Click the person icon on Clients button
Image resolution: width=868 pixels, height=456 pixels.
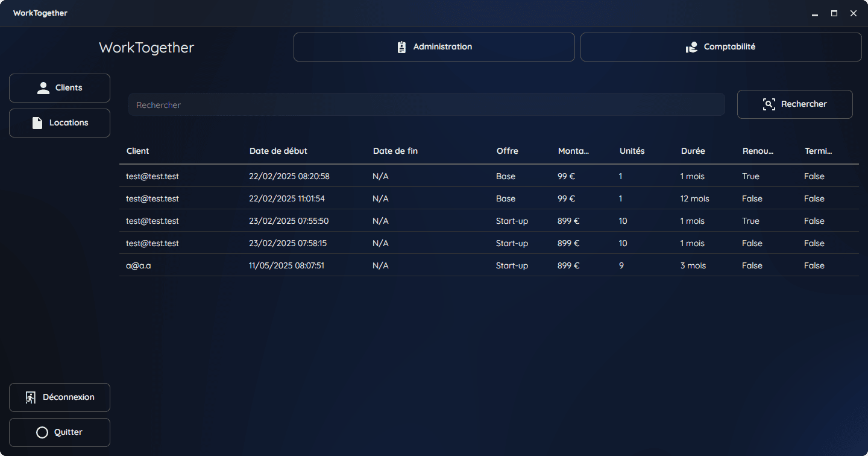43,88
